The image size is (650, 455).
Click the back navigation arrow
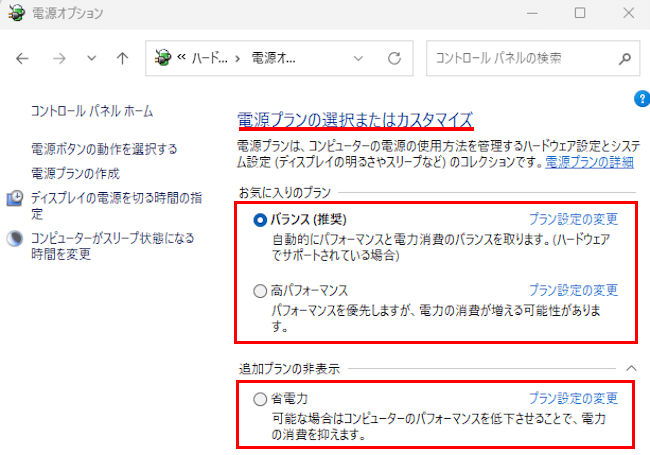pyautogui.click(x=23, y=58)
